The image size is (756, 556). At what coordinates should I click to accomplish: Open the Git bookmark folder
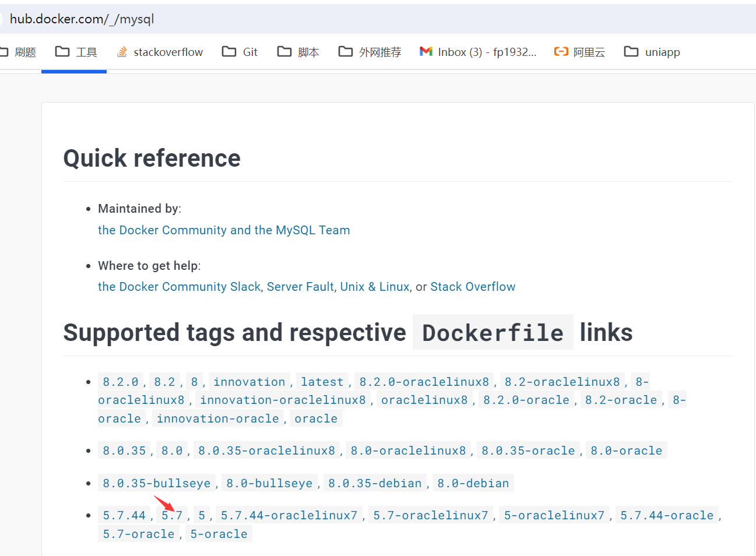pyautogui.click(x=240, y=52)
